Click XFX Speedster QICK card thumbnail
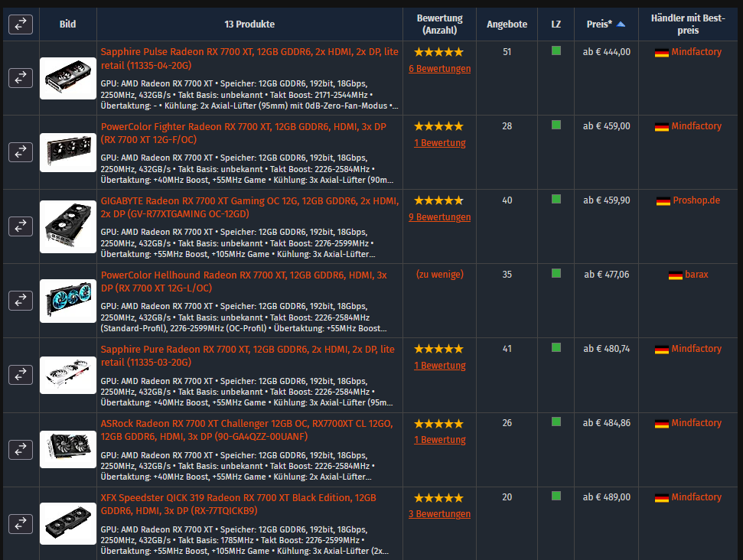 68,523
